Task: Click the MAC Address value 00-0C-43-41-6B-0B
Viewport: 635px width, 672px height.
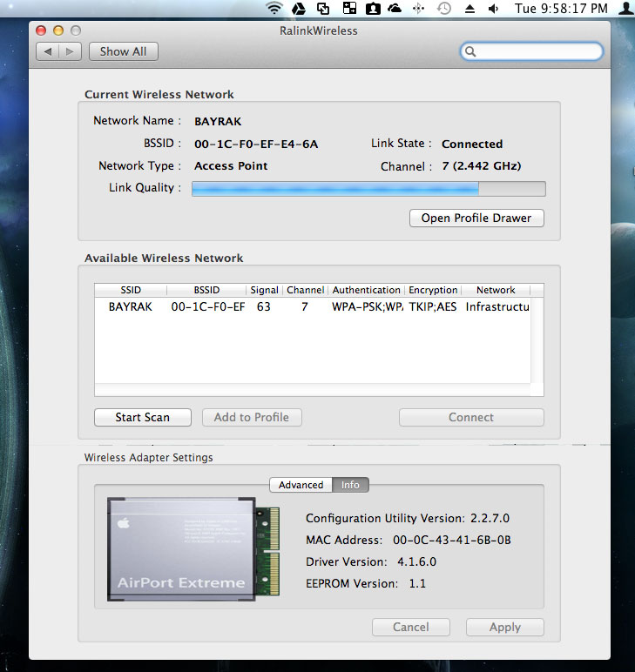Action: (452, 540)
